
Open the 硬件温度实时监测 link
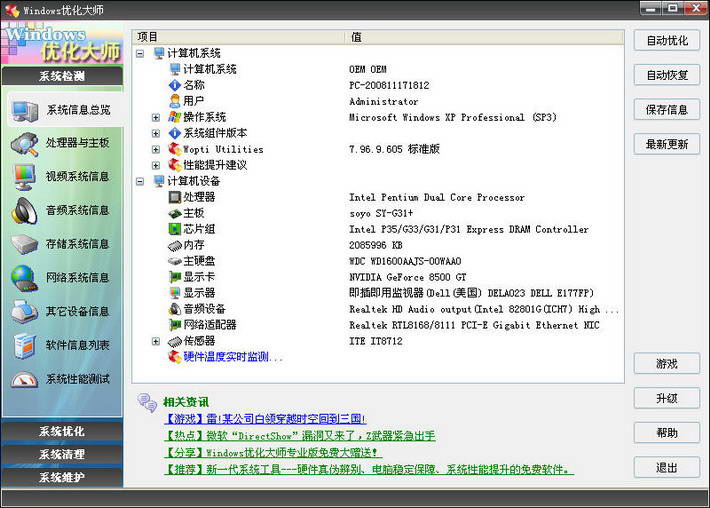coord(232,357)
